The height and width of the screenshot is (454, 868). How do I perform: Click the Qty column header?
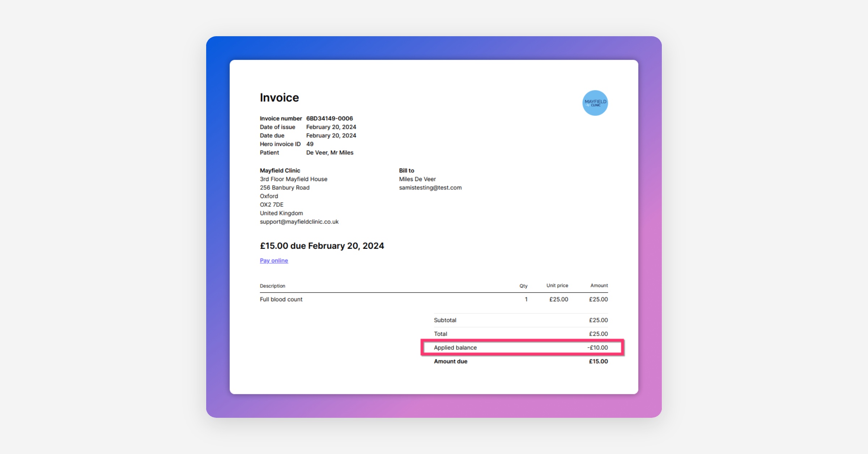pos(523,286)
